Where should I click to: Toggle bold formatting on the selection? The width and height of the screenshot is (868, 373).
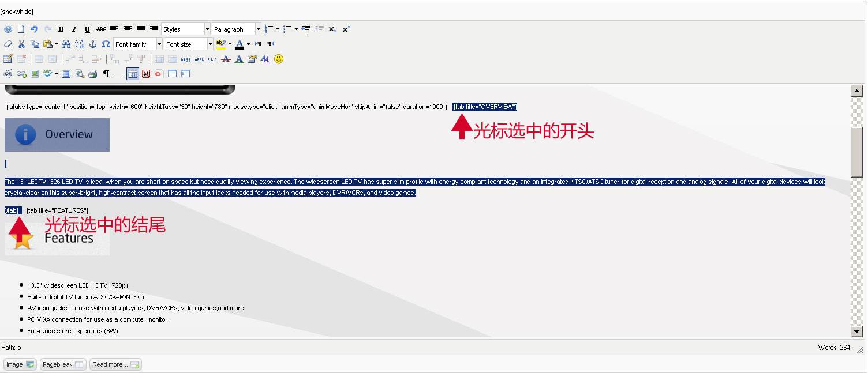(61, 29)
